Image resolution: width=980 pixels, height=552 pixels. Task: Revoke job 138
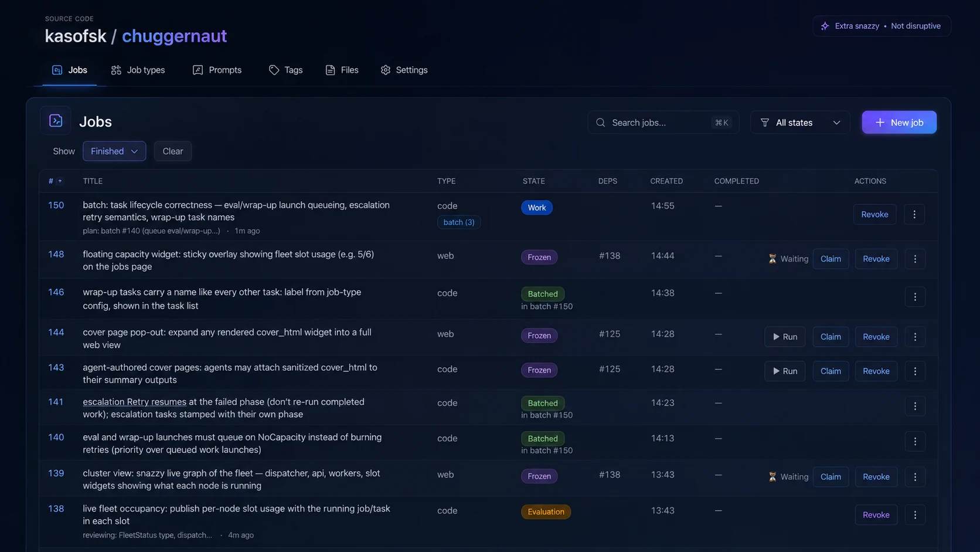[x=876, y=515]
